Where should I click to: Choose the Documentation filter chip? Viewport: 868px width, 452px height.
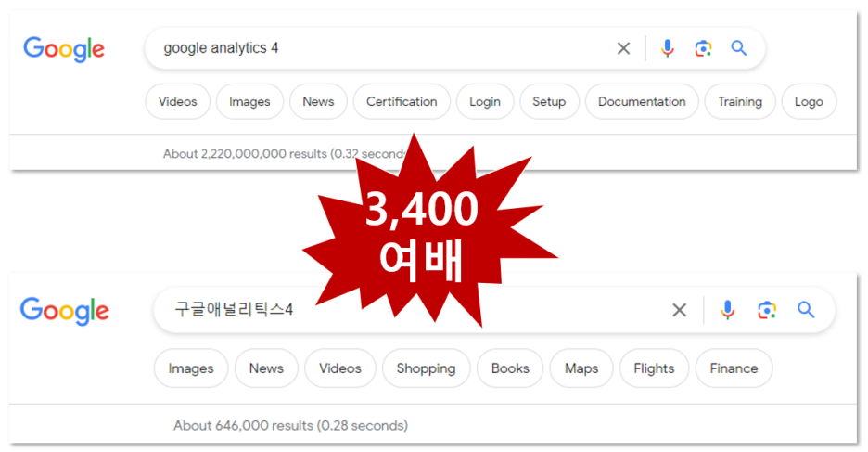[x=642, y=101]
